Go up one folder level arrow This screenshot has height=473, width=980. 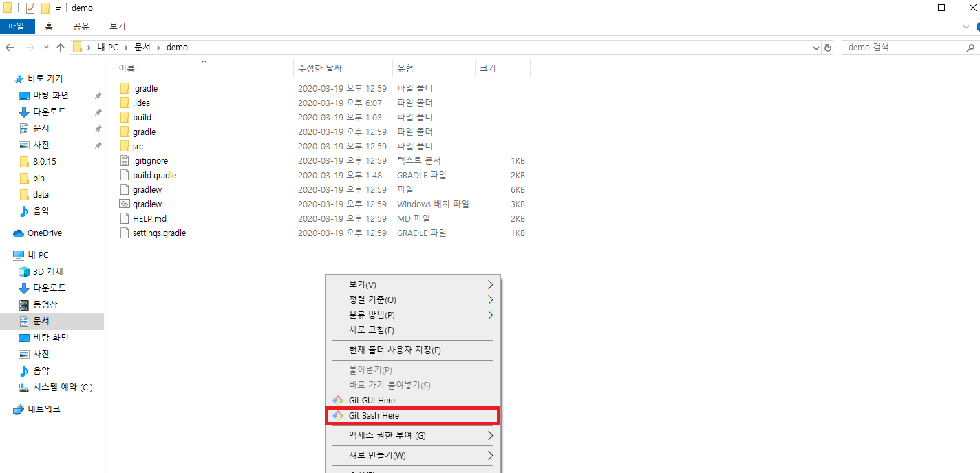click(x=61, y=48)
